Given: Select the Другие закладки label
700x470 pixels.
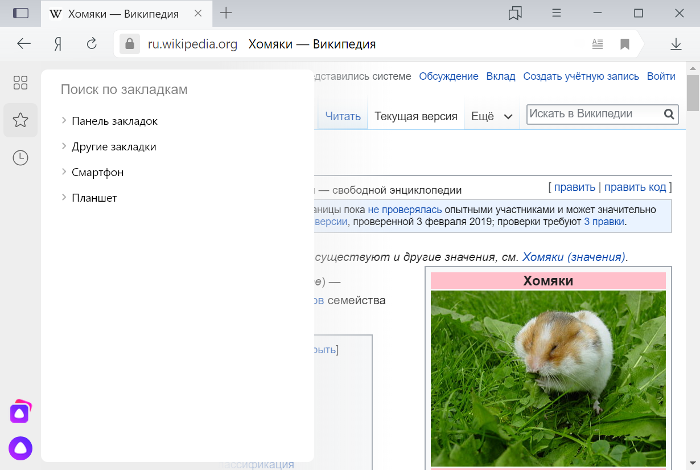Looking at the screenshot, I should 114,146.
